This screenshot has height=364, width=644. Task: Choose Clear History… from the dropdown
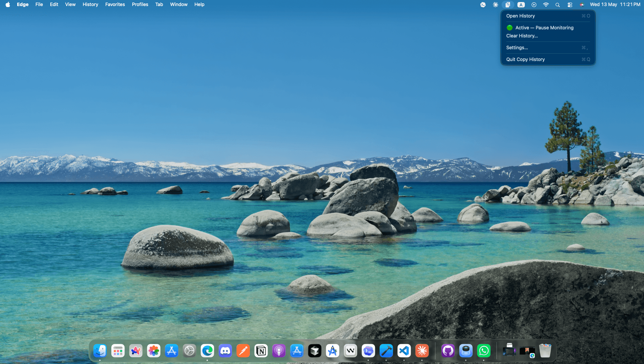pos(548,36)
